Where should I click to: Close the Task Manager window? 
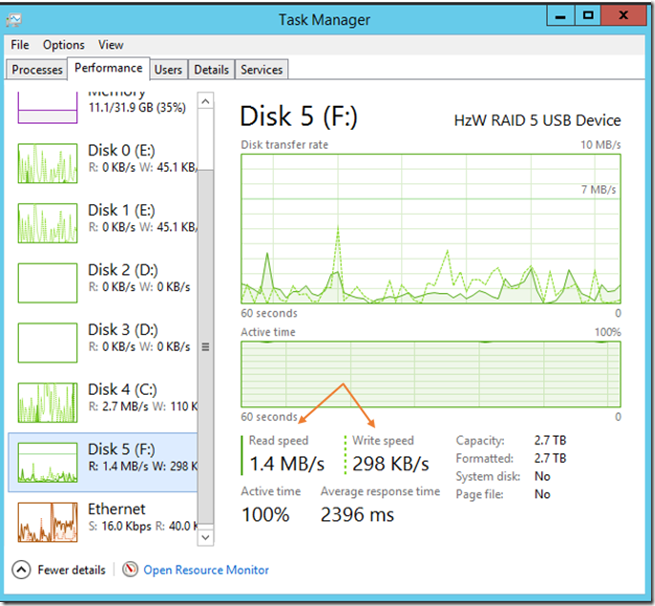coord(624,16)
